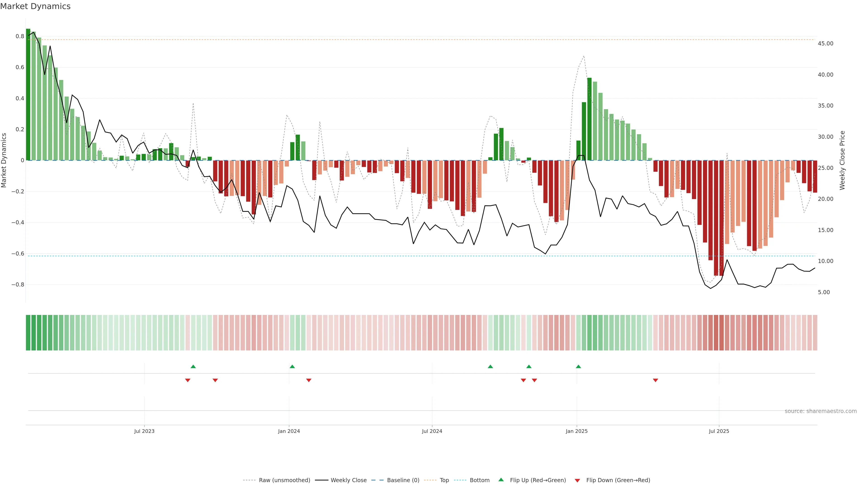Click the first green flip-up marker after Jul 2023

click(193, 366)
